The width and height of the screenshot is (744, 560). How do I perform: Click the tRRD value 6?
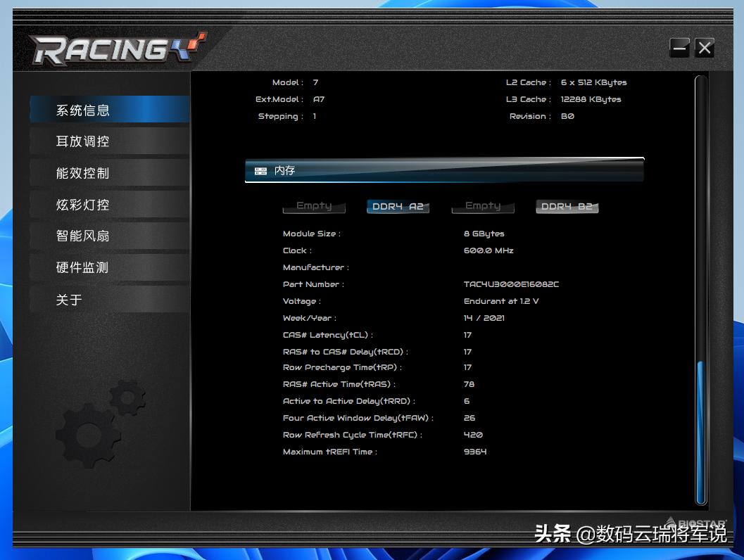click(467, 401)
